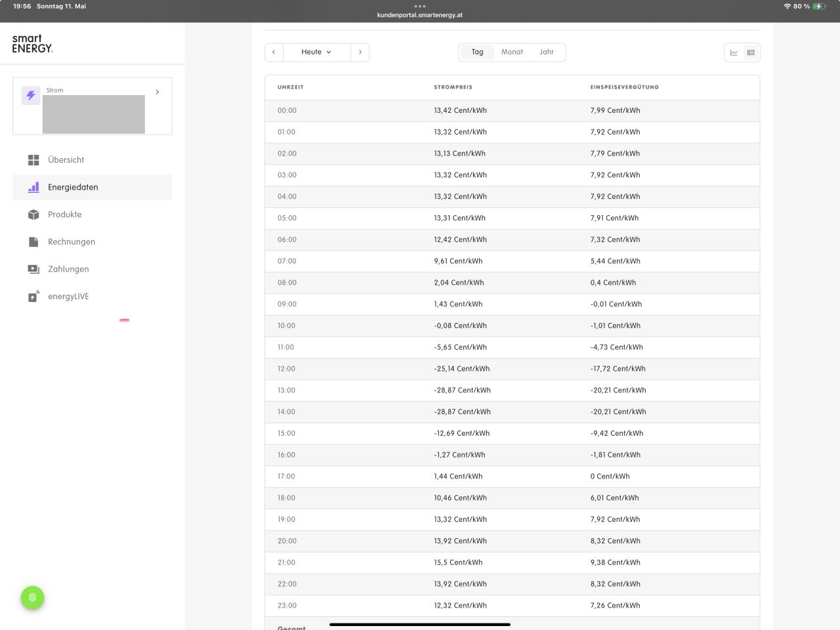This screenshot has height=630, width=840.
Task: Open Zahlungen payments page
Action: (x=68, y=269)
